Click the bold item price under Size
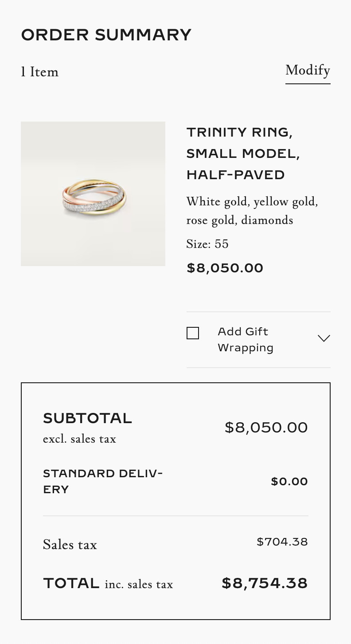Viewport: 351px width, 644px height. point(225,268)
